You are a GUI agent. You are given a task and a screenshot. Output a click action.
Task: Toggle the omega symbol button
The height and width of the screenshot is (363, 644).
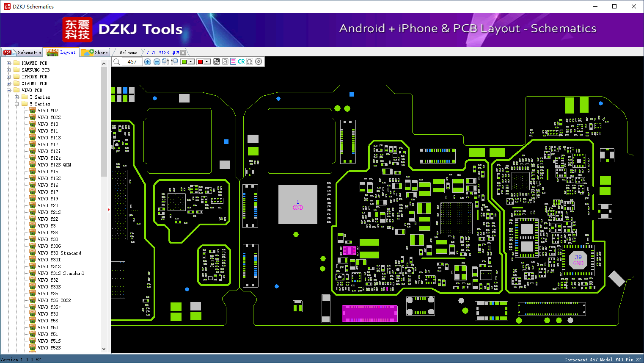[250, 61]
